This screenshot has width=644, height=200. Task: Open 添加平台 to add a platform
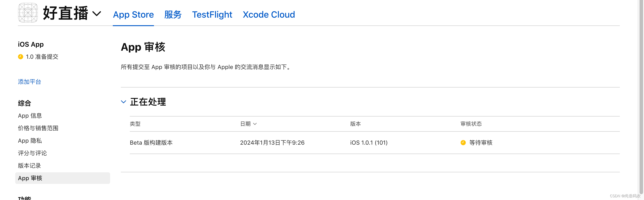tap(29, 82)
